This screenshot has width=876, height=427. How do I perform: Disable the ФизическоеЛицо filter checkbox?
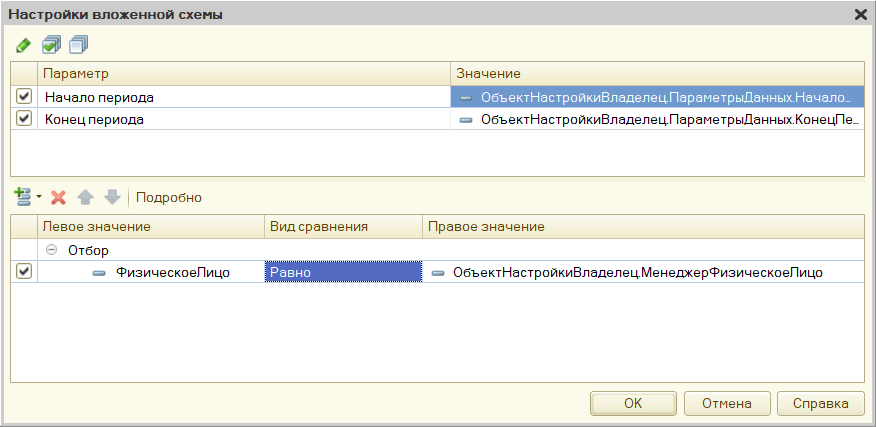point(24,272)
